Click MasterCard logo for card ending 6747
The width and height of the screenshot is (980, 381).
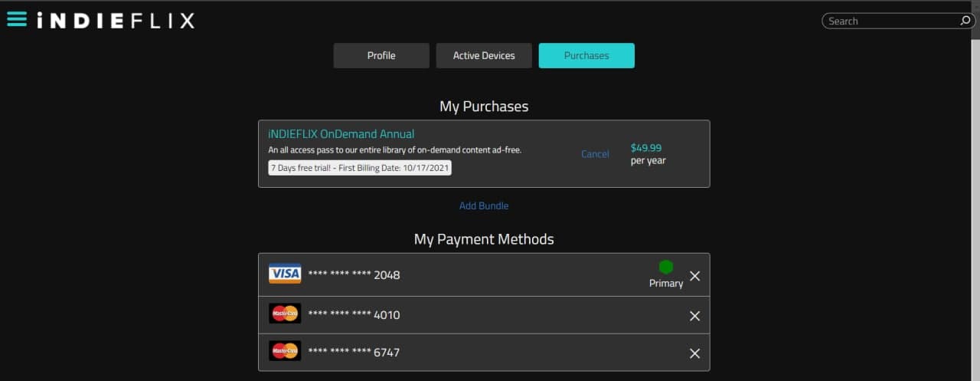(x=285, y=351)
